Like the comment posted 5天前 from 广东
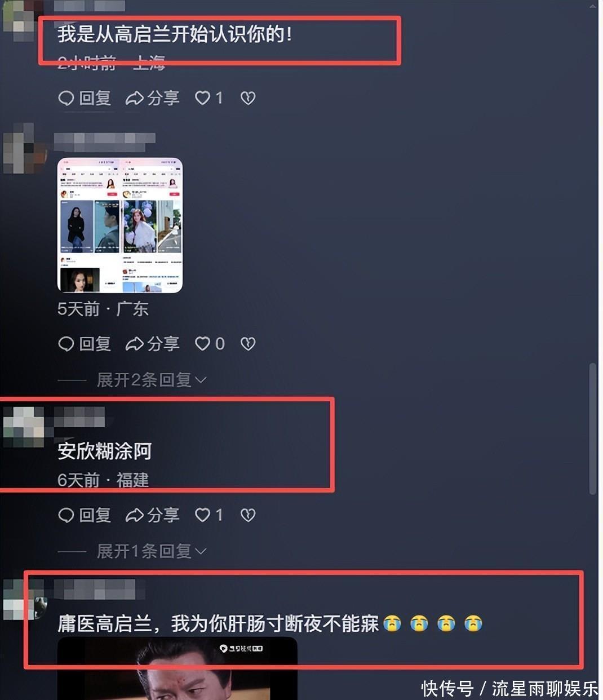Screen dimensions: 603x700 209,344
